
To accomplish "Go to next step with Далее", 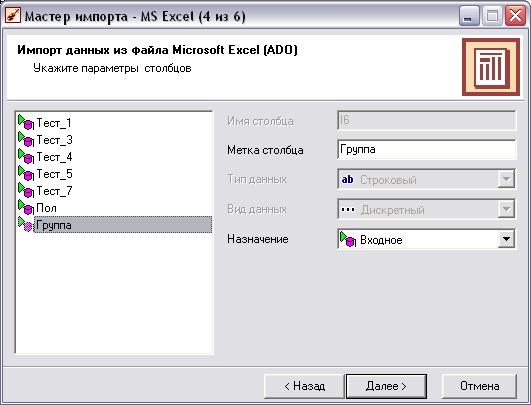I will (386, 386).
